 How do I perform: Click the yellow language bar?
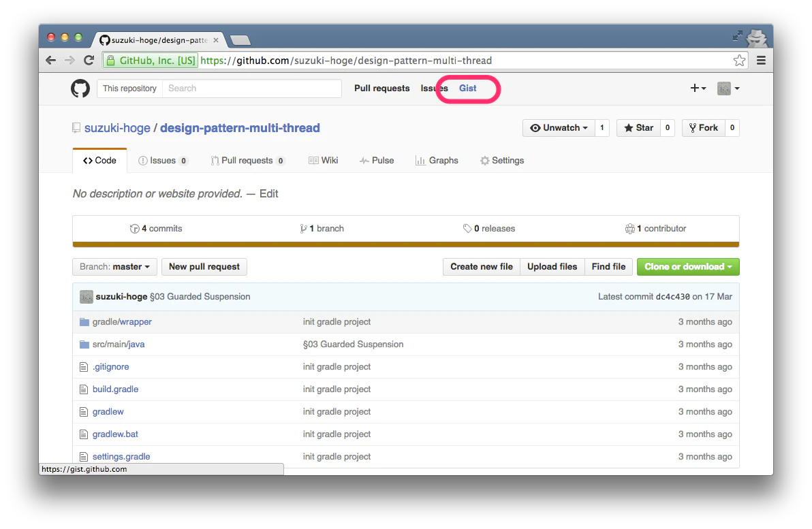tap(406, 244)
